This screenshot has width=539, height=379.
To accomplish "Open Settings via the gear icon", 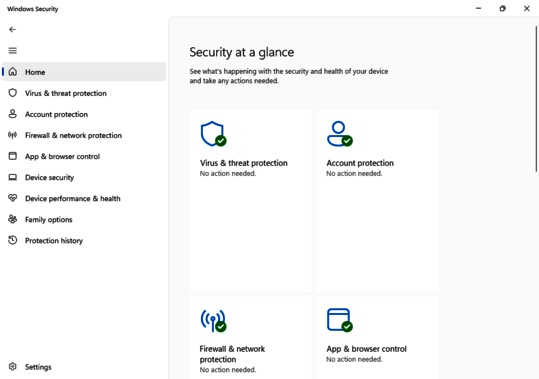I will [13, 367].
